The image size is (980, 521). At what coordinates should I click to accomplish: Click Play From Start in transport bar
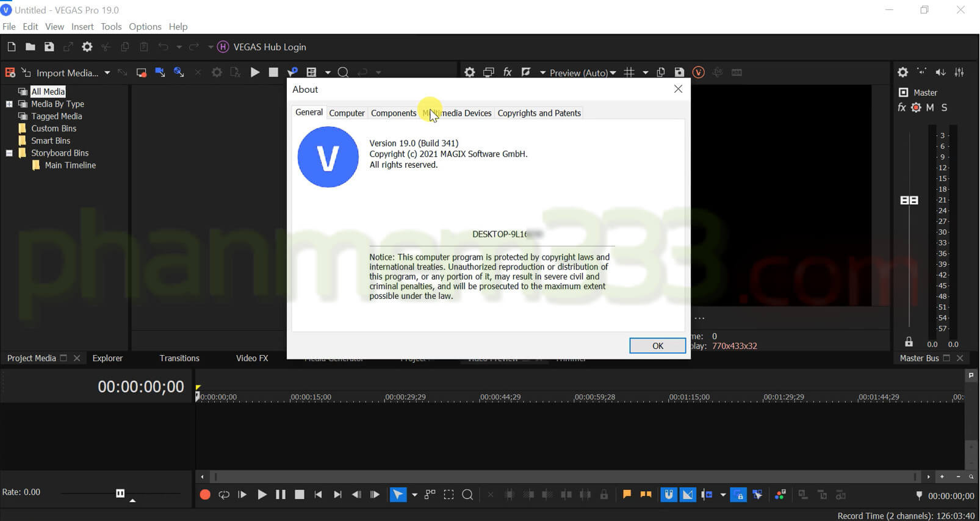[242, 495]
